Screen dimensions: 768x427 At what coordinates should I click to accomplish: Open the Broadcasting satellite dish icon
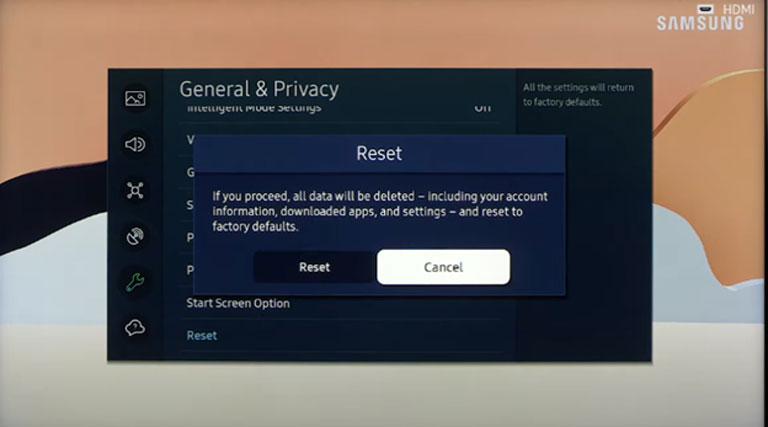pyautogui.click(x=135, y=236)
